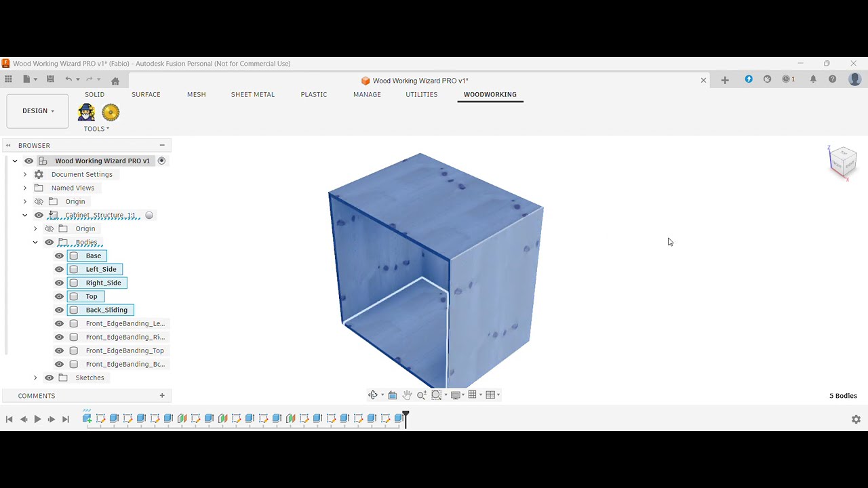
Task: Switch to the SOLID tab
Action: [94, 94]
